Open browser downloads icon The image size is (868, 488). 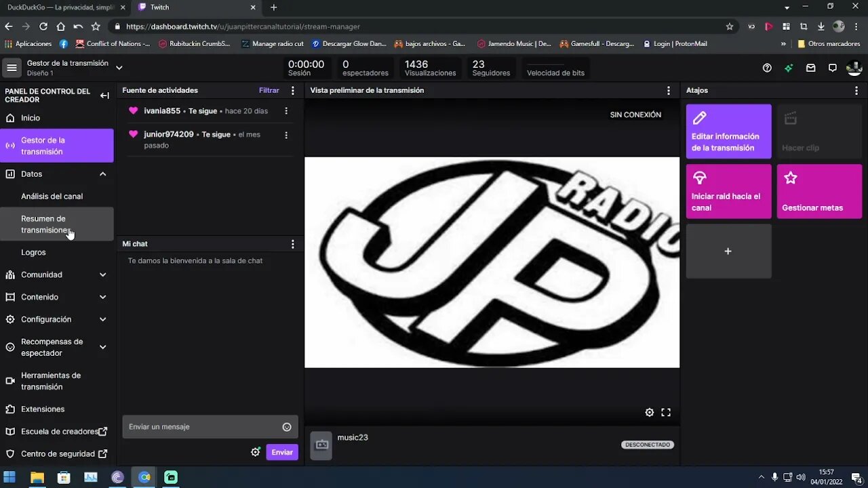click(x=821, y=26)
